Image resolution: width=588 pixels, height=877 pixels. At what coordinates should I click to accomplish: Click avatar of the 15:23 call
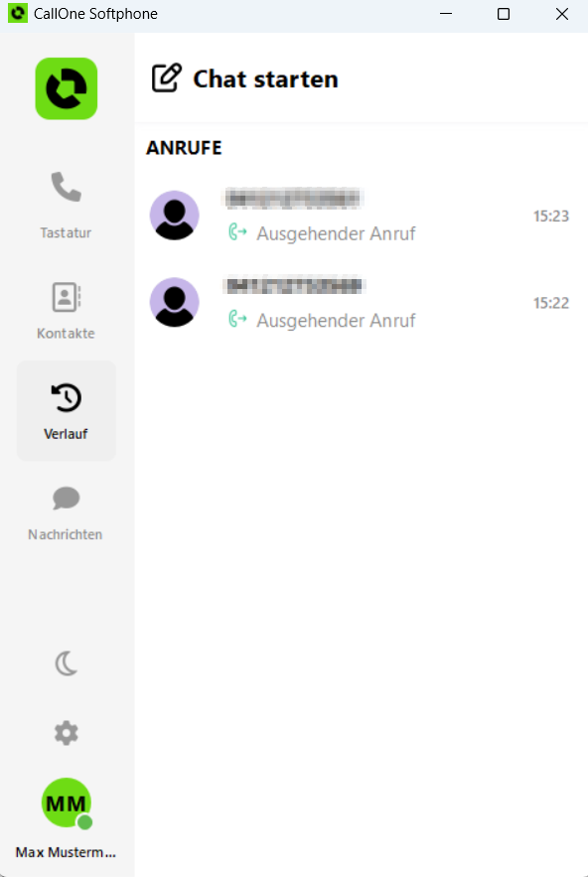174,216
